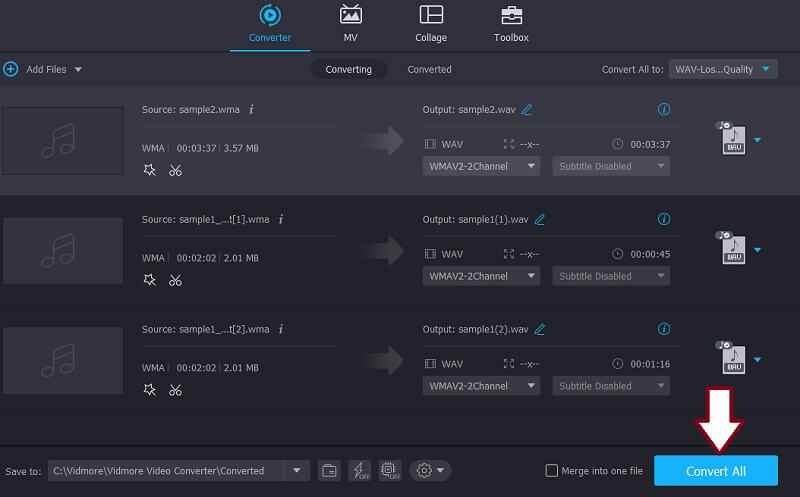This screenshot has height=497, width=800.
Task: Click the Convert All button
Action: coord(715,471)
